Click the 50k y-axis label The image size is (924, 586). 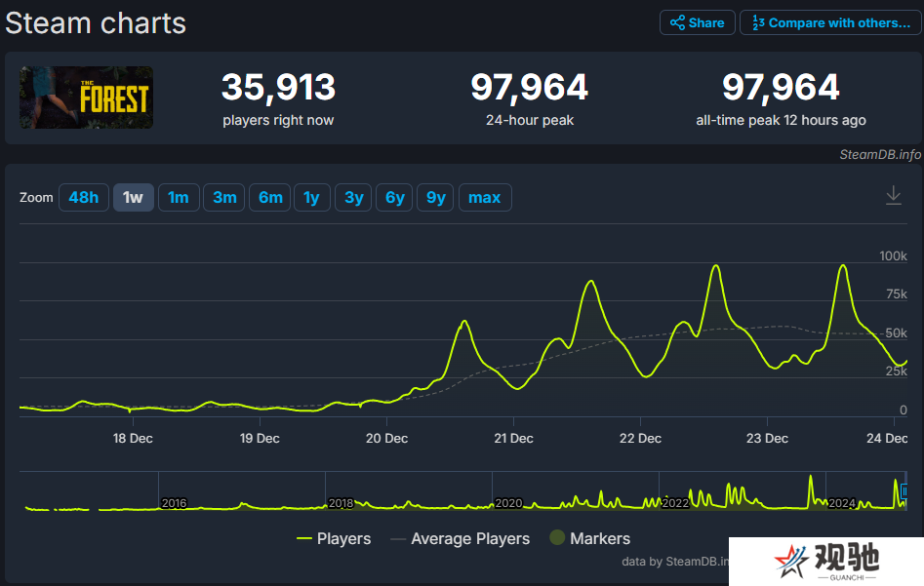click(896, 333)
